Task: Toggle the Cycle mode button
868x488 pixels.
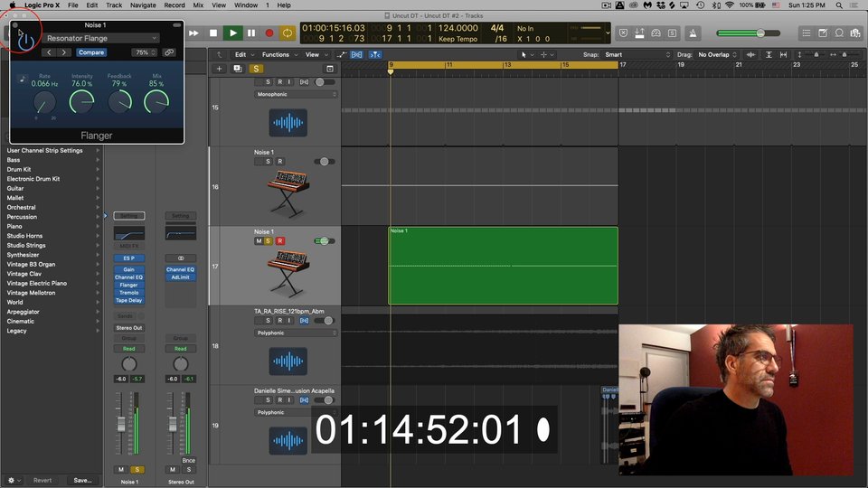Action: (287, 33)
